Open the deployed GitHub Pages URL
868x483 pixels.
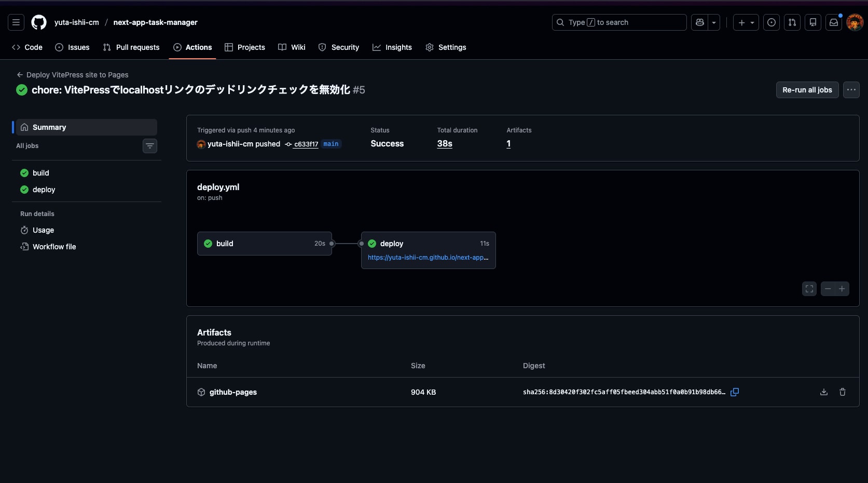[428, 258]
